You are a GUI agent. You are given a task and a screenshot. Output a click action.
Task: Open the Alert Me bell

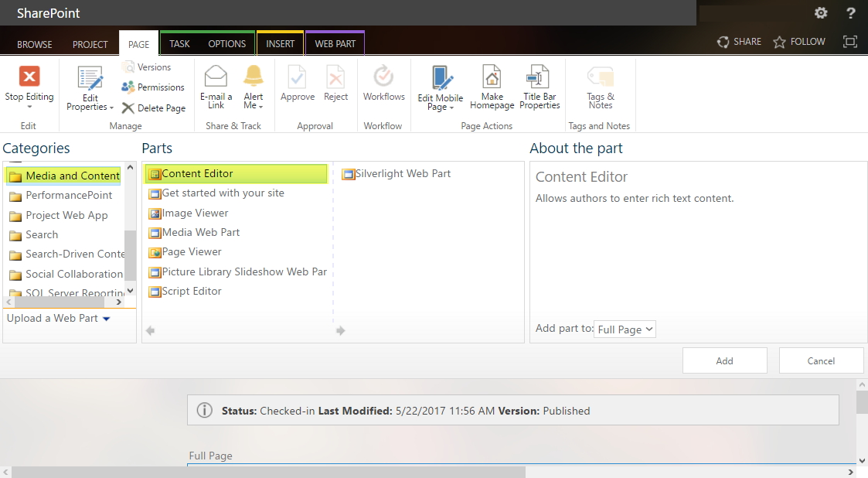(x=254, y=76)
